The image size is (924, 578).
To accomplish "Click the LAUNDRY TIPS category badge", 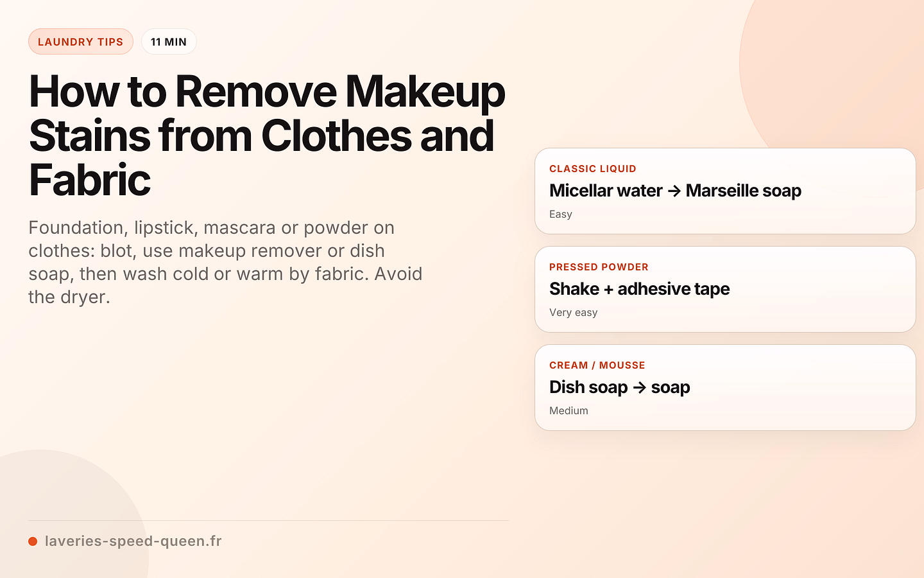I will (81, 42).
